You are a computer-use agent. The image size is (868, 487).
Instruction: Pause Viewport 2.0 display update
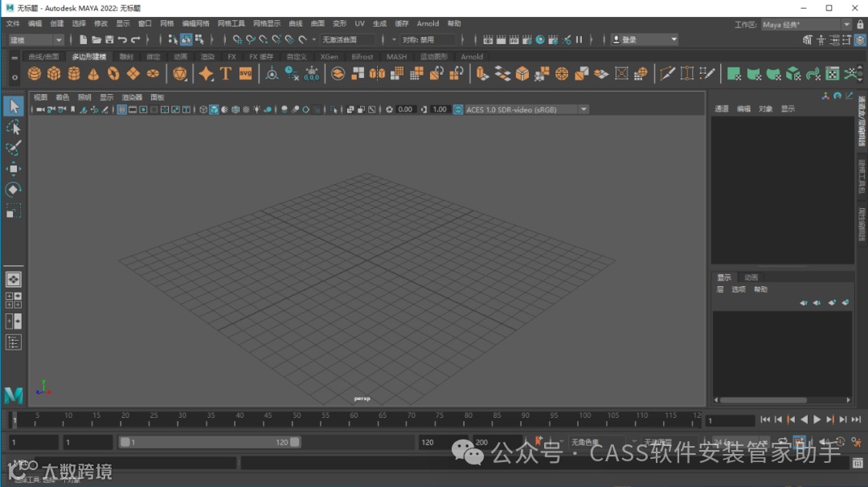(579, 39)
